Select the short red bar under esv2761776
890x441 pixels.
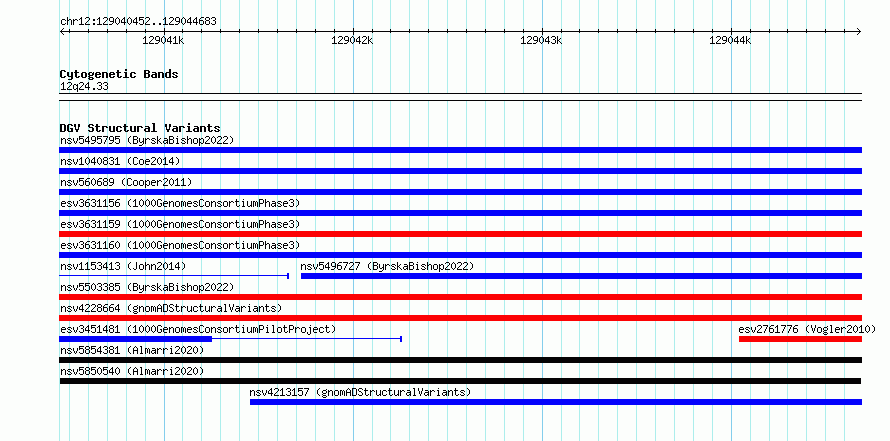[x=800, y=339]
